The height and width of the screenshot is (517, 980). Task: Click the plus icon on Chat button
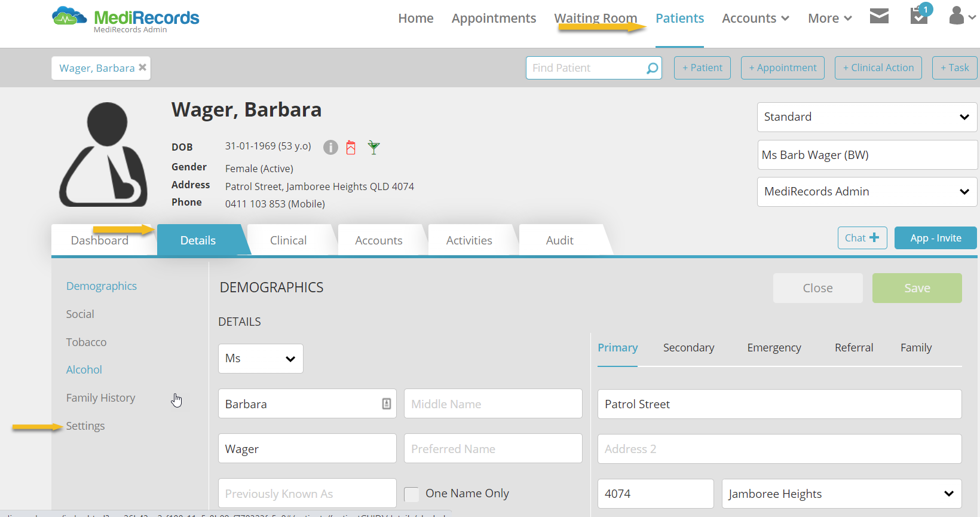click(x=874, y=237)
